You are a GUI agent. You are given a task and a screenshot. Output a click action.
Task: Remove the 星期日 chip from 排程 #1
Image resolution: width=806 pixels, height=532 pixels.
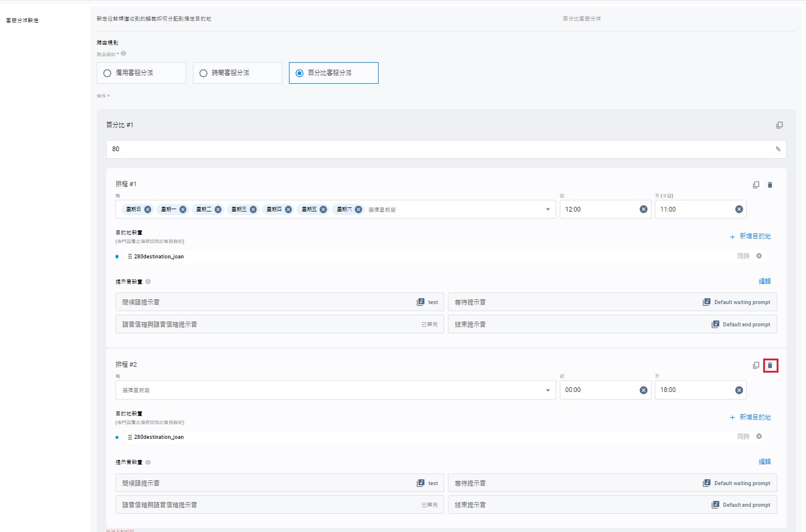[148, 209]
